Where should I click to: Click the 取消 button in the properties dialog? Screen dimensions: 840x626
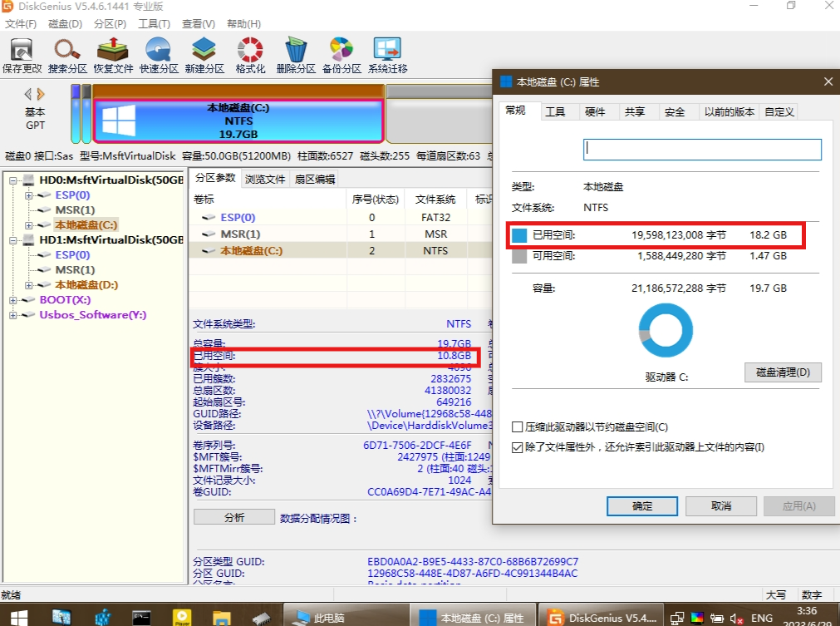[721, 506]
